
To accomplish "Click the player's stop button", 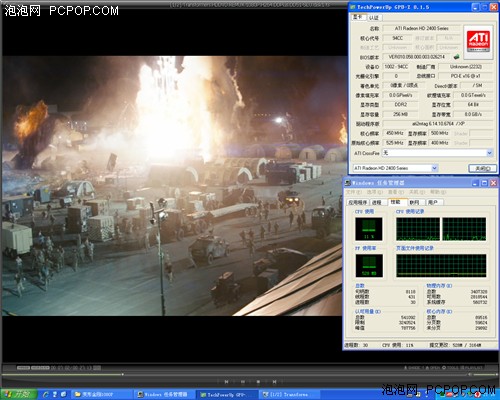I will [258, 381].
